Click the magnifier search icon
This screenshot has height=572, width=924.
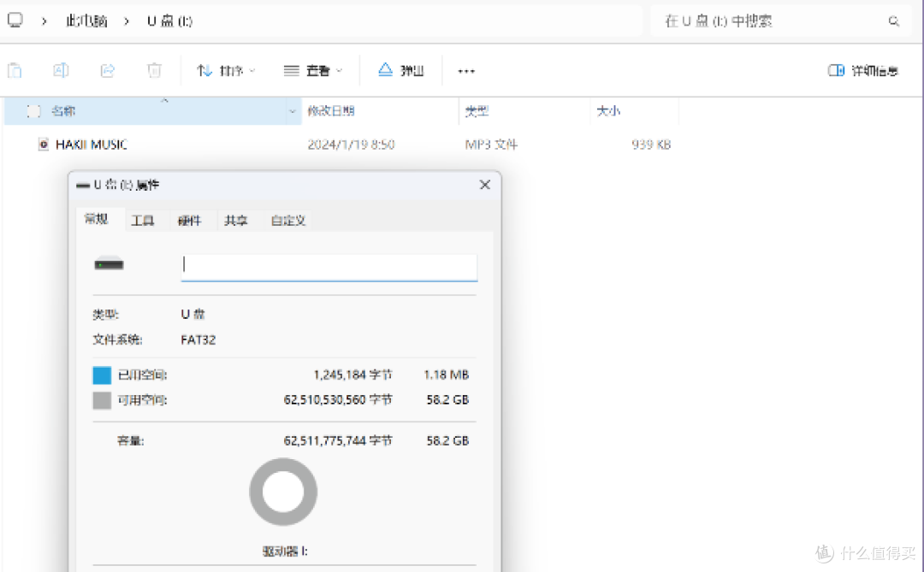894,21
